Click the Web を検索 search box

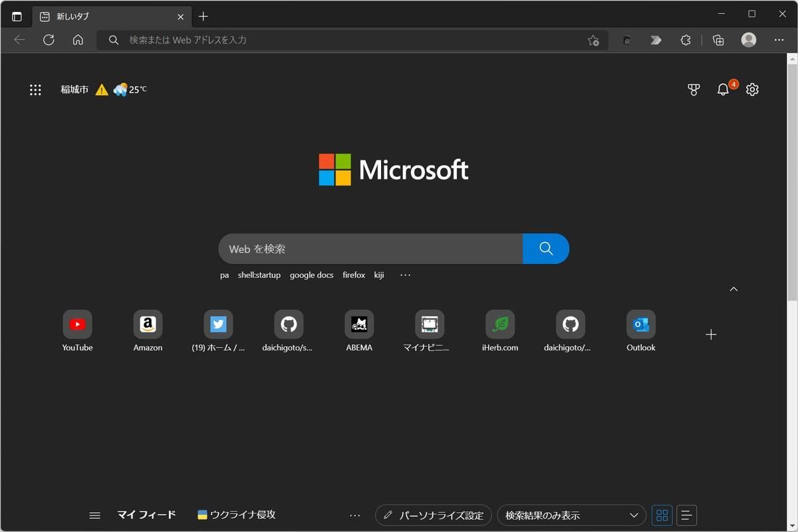pyautogui.click(x=370, y=249)
